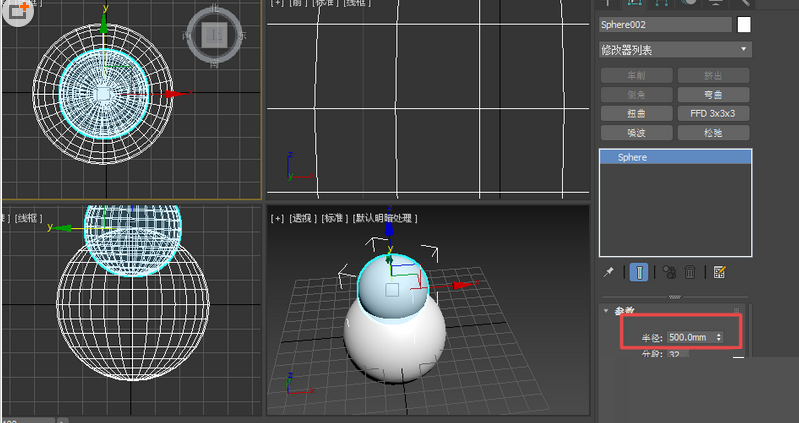Click the red X axis arrow in perspective viewport
This screenshot has height=423, width=799.
tap(463, 285)
